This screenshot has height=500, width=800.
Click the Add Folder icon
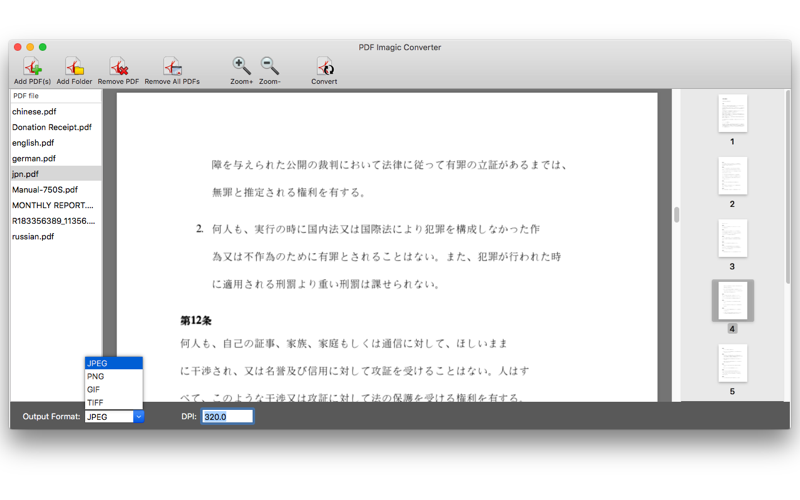point(74,67)
